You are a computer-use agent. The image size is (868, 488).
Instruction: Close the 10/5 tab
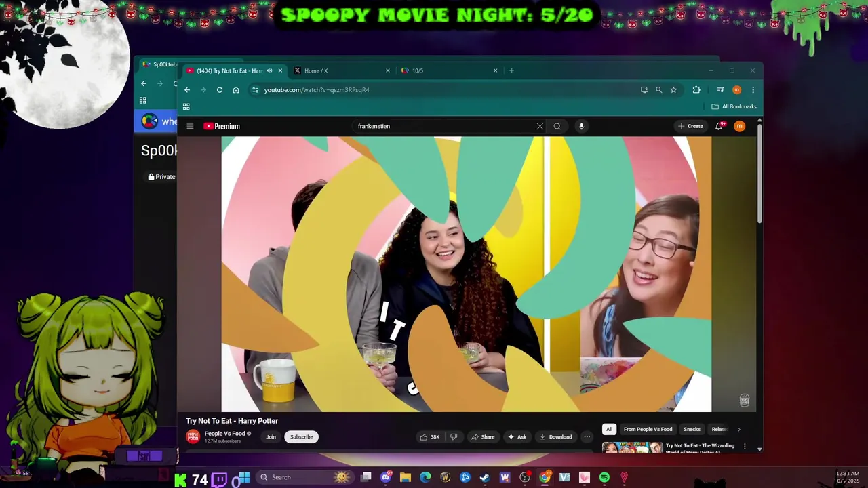pyautogui.click(x=495, y=70)
